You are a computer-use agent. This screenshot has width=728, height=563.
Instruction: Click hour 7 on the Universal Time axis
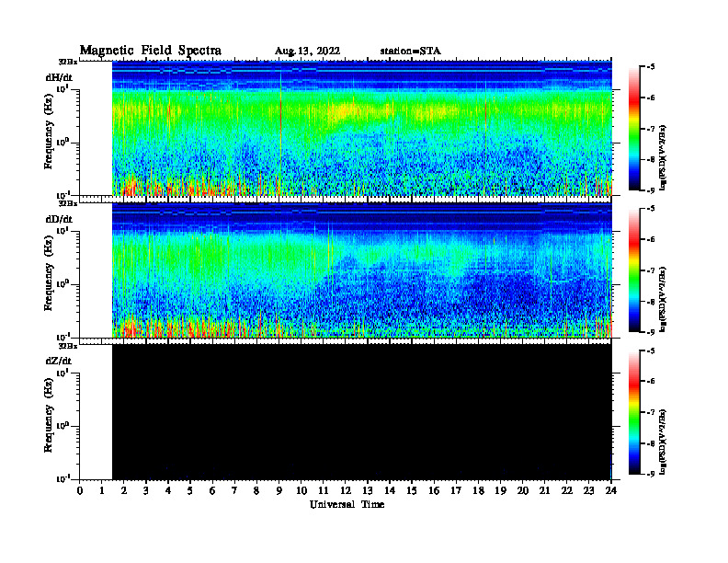pyautogui.click(x=234, y=490)
